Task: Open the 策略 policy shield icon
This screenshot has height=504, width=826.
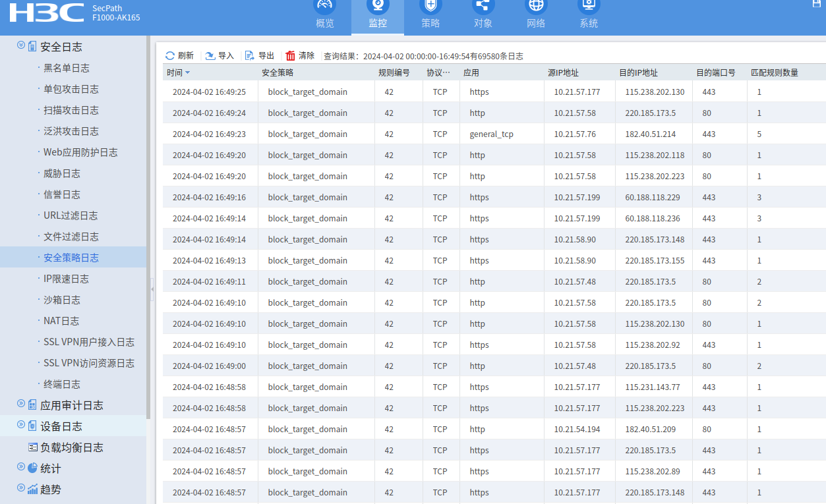Action: (430, 7)
